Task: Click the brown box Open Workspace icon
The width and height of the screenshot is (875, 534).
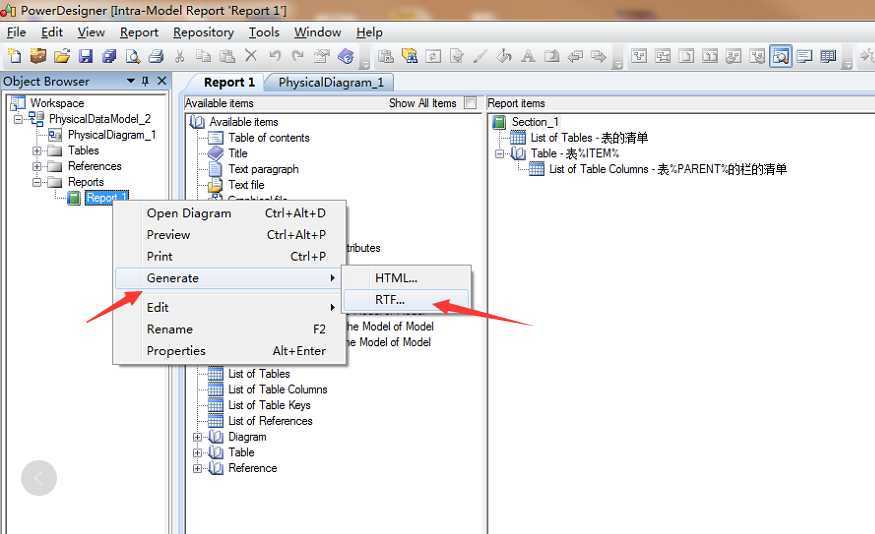Action: [x=38, y=56]
